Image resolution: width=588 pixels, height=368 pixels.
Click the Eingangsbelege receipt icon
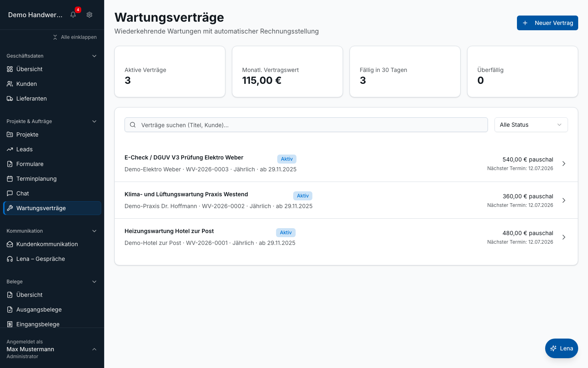pyautogui.click(x=10, y=324)
